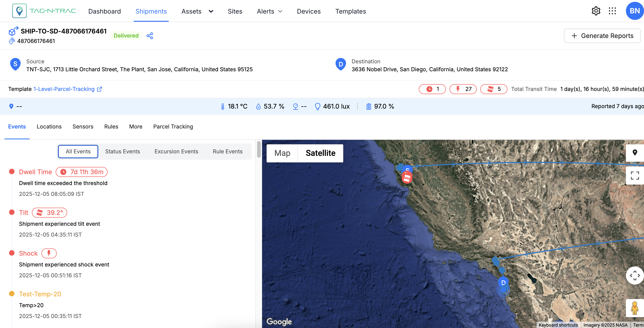Switch to the Parcel Tracking tab
Screen dimensions: 644x328
[173, 126]
